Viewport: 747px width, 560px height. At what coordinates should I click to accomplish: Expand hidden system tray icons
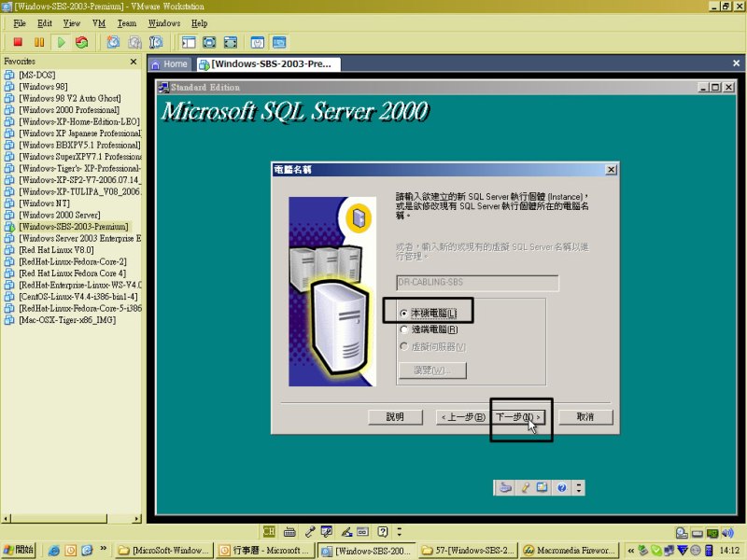point(631,551)
